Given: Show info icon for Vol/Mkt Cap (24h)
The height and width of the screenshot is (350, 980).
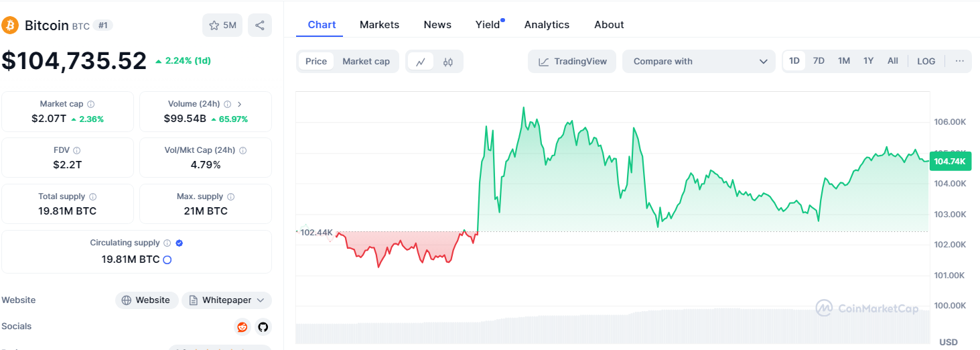Looking at the screenshot, I should pyautogui.click(x=242, y=150).
